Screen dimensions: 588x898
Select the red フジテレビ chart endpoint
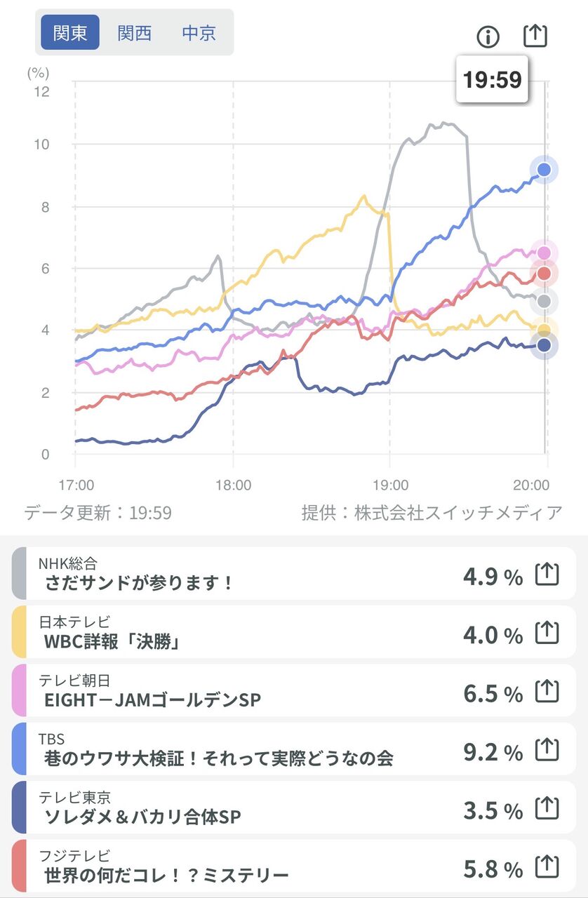coord(544,274)
